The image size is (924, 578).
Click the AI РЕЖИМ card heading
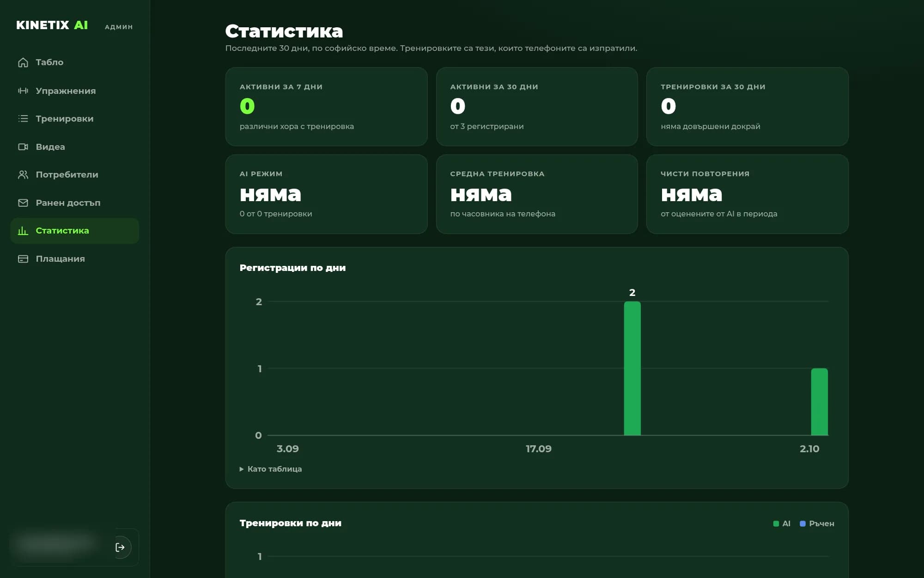(261, 174)
